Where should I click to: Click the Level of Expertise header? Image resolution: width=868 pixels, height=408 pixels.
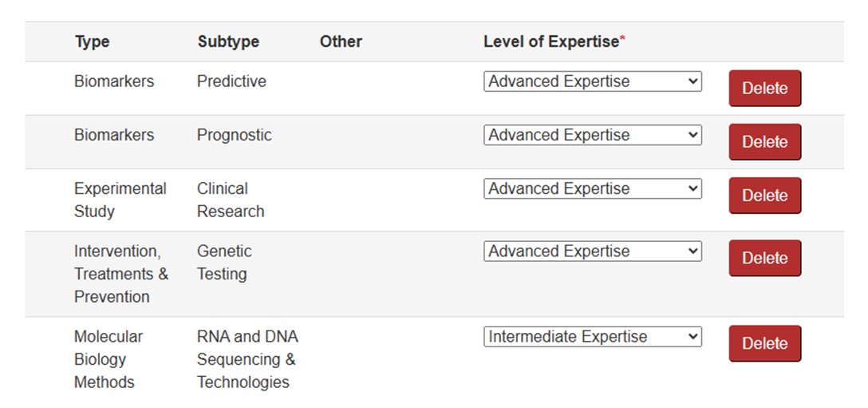[552, 42]
